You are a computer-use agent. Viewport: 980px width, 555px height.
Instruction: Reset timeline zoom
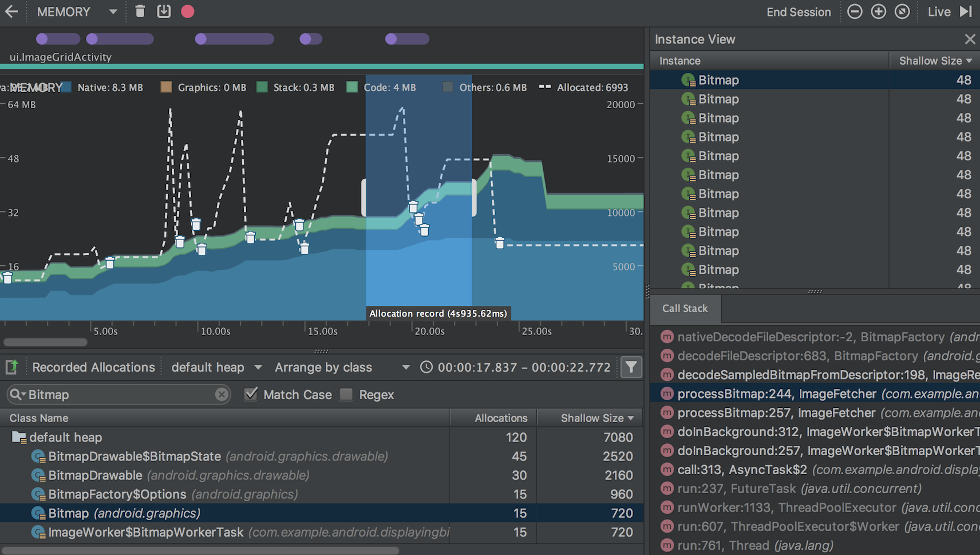click(x=902, y=11)
